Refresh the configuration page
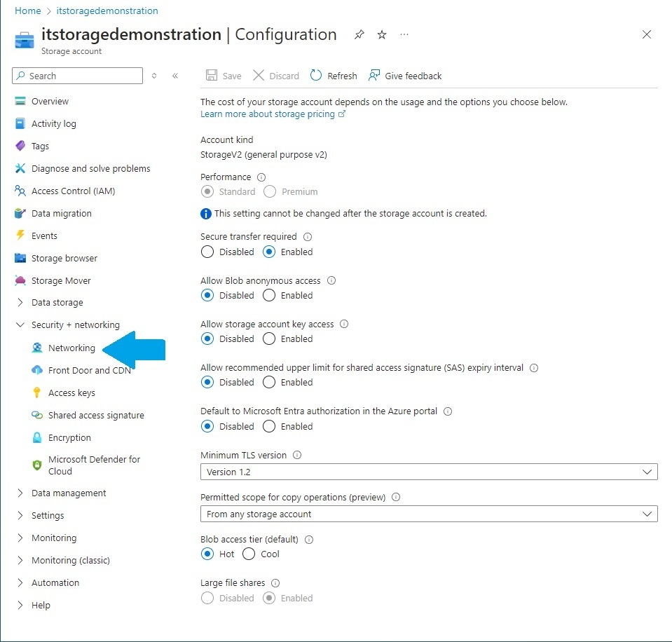The image size is (672, 642). [334, 76]
